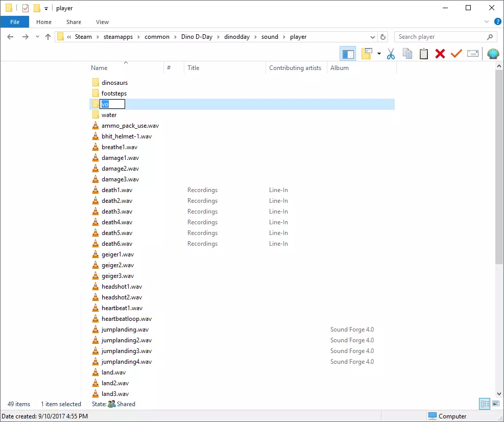
Task: Select bhit_helmet-1.wav file
Action: click(x=127, y=136)
